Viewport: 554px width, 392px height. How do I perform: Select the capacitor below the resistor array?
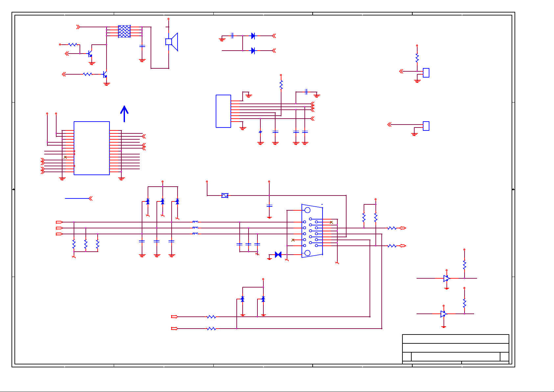point(142,46)
